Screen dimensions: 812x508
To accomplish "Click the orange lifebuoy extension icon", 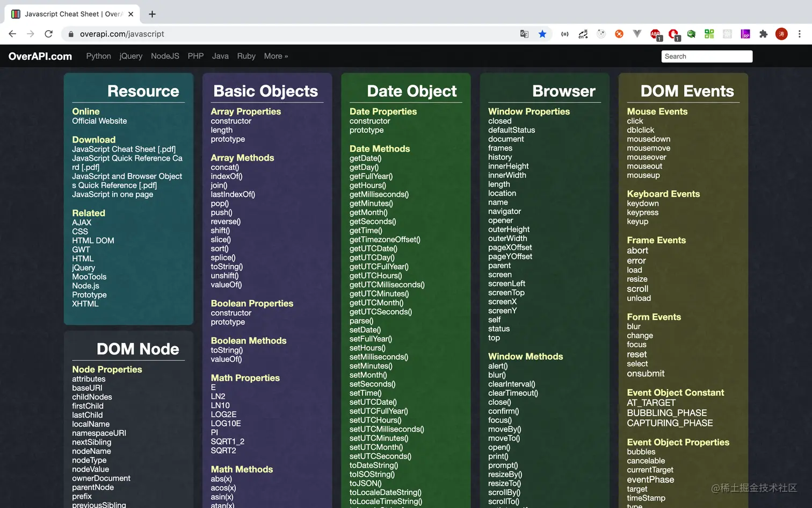I will click(x=619, y=34).
